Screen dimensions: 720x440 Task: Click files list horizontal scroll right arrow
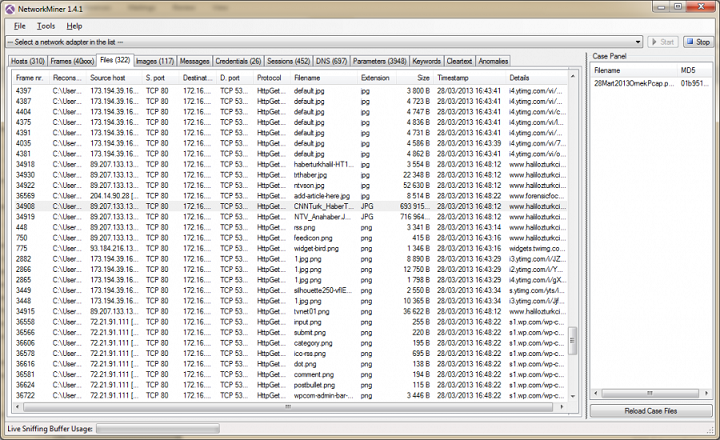(562, 407)
